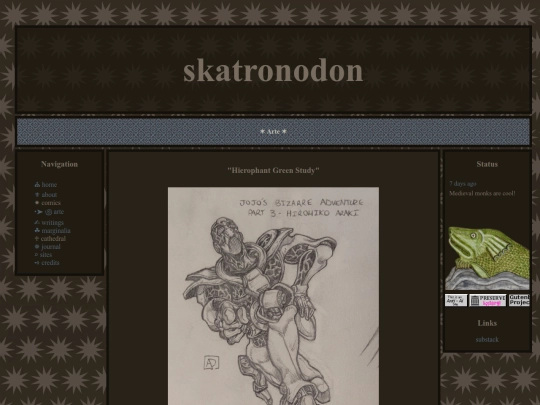Image resolution: width=540 pixels, height=405 pixels.
Task: Open the cathedral page
Action: tap(53, 239)
